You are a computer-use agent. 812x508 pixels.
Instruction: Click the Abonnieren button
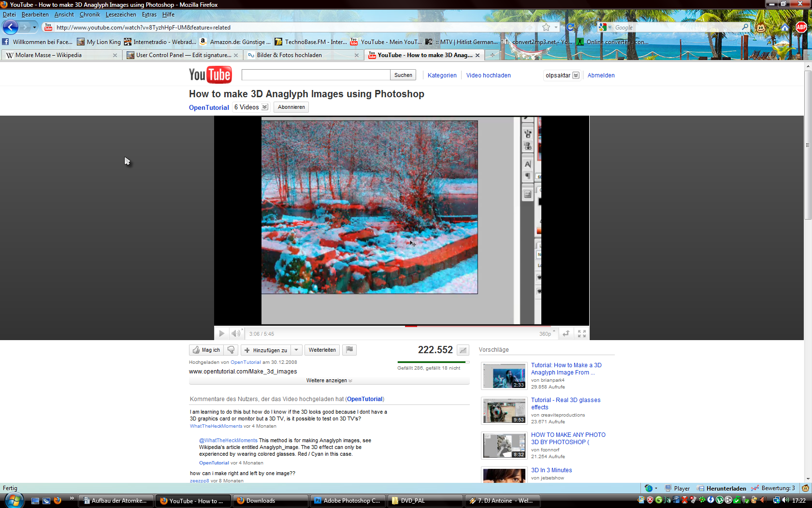[291, 107]
